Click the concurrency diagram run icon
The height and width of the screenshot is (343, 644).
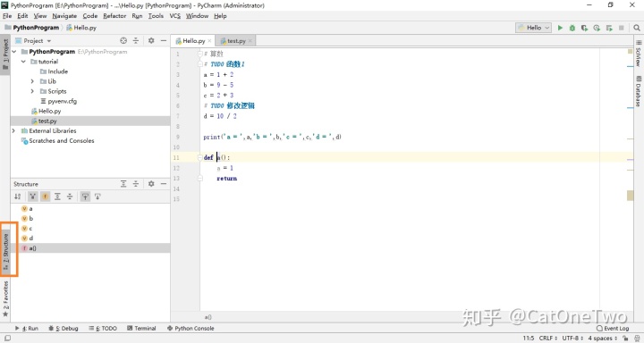[x=609, y=28]
